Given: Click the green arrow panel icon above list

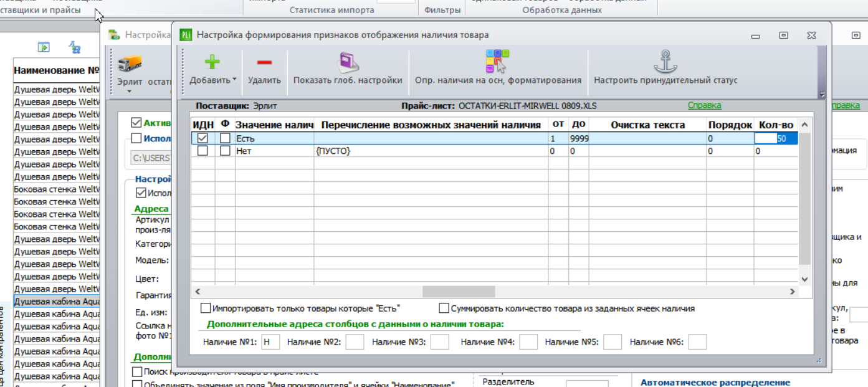Looking at the screenshot, I should point(43,47).
